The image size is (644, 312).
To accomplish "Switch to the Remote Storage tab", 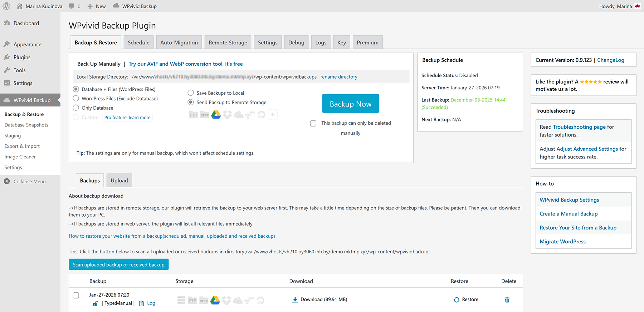I will (228, 43).
